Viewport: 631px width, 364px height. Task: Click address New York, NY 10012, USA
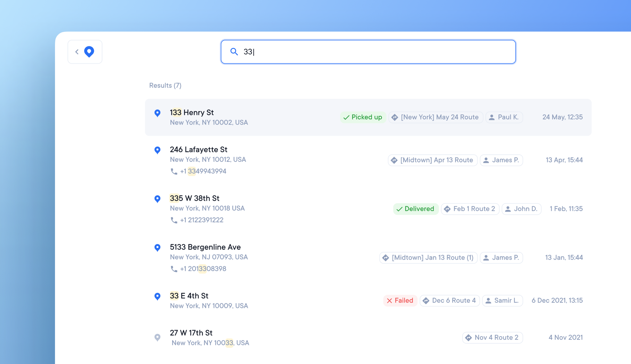point(208,159)
